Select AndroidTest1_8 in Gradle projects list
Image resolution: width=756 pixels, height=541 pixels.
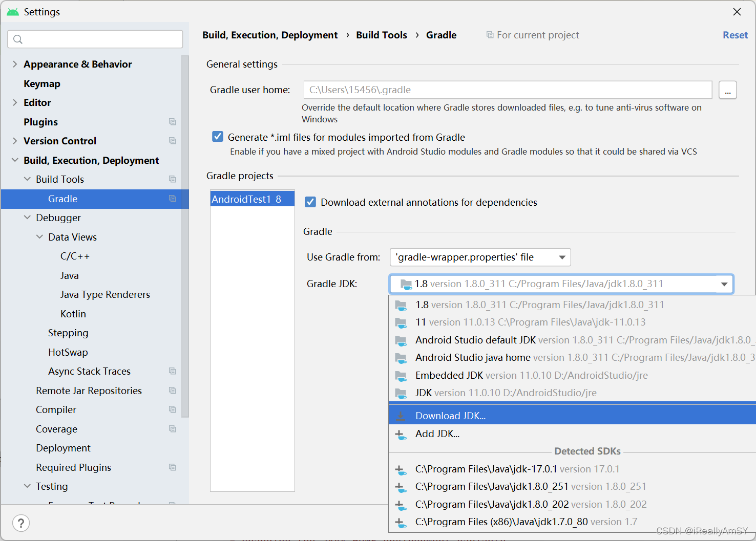point(253,199)
